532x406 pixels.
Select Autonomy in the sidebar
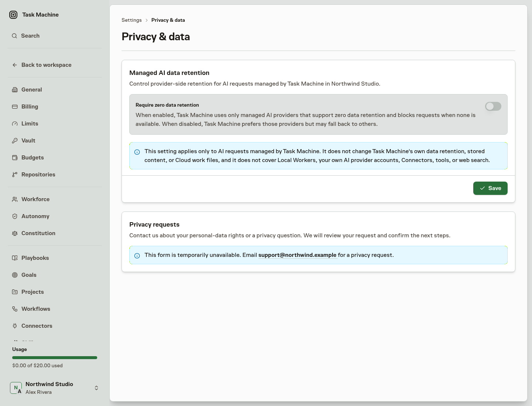pyautogui.click(x=55, y=216)
